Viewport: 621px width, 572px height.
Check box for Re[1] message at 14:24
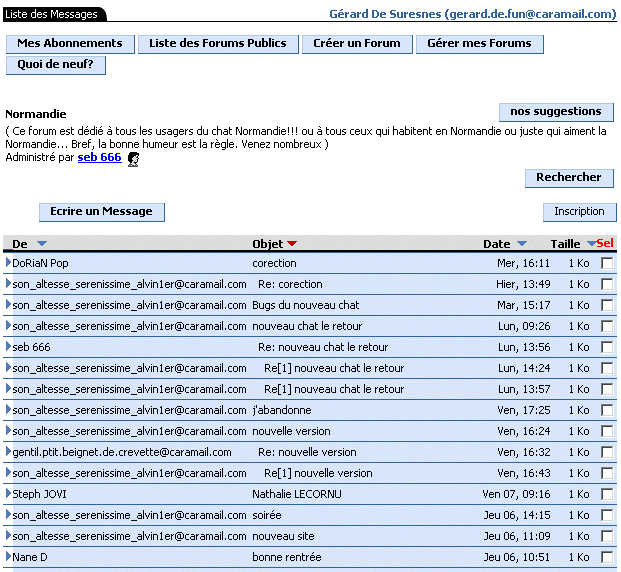coord(607,368)
